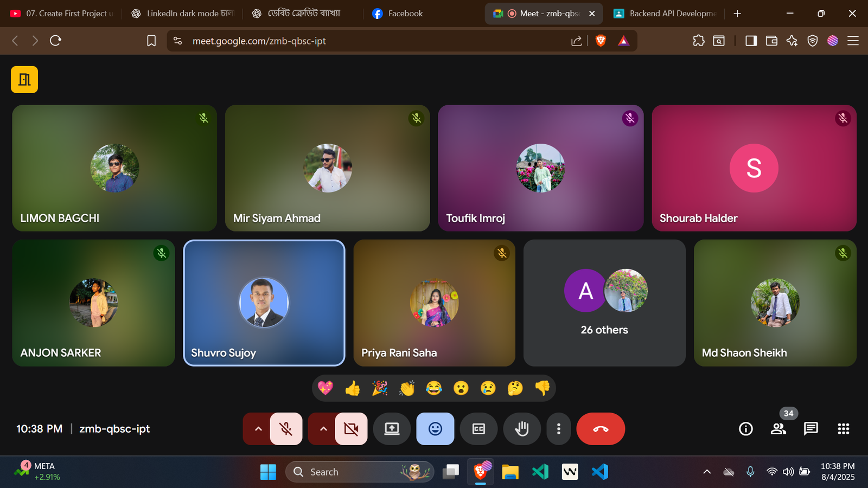Toggle closed captions
This screenshot has width=868, height=488.
coord(478,429)
